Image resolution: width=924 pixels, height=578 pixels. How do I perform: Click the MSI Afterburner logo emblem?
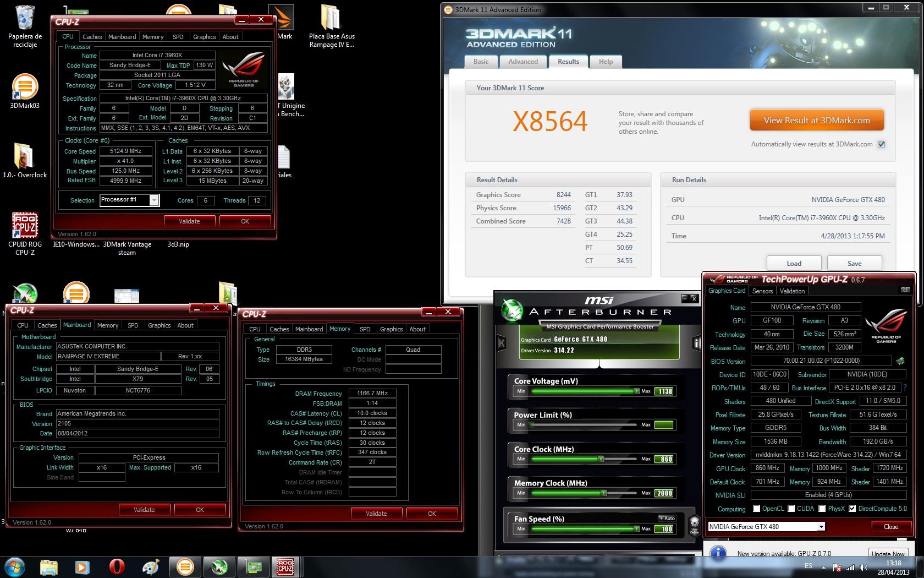click(x=512, y=310)
